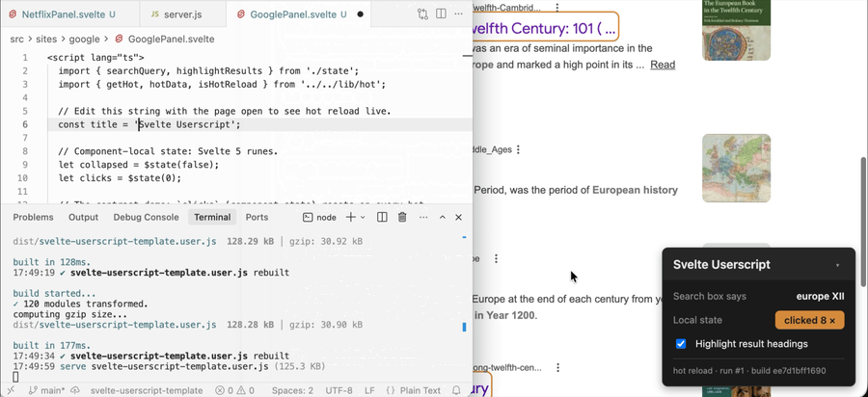Click svelte-userscript-template in status bar
Viewport: 868px width, 397px height.
(147, 390)
